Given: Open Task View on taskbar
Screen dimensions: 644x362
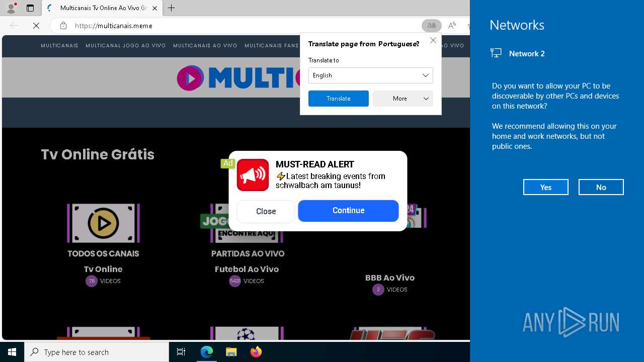Looking at the screenshot, I should click(x=181, y=352).
